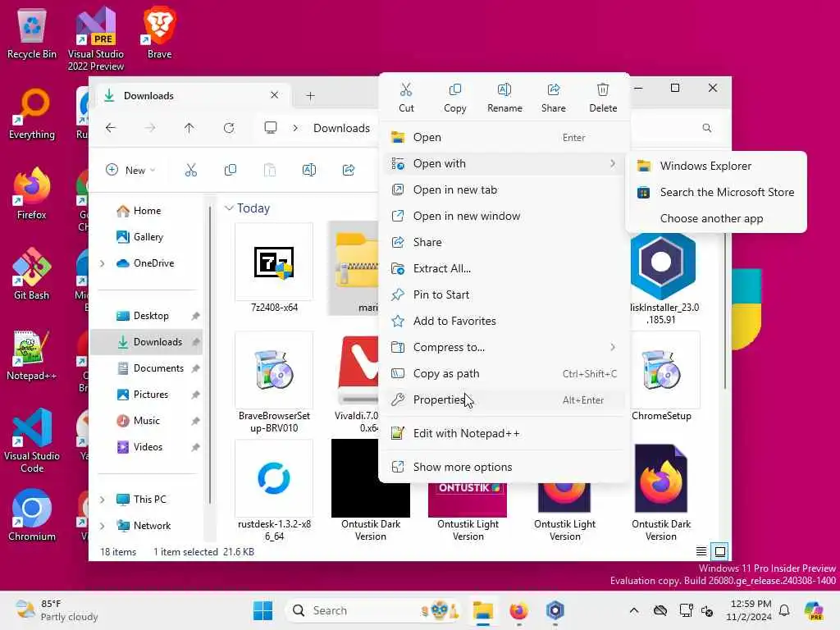Click the Up arrow navigation button

[x=189, y=128]
